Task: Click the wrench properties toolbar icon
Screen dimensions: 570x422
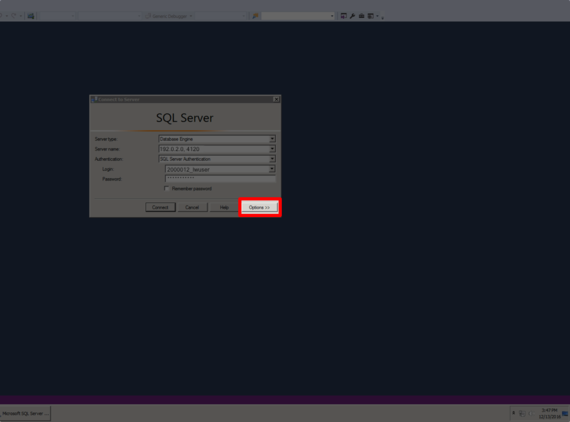Action: tap(352, 16)
